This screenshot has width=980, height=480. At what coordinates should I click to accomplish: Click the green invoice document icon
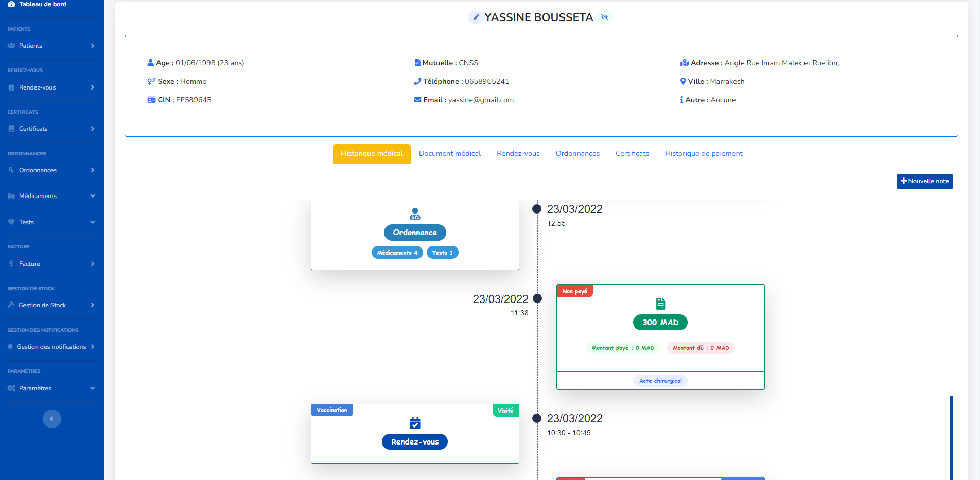pyautogui.click(x=660, y=304)
